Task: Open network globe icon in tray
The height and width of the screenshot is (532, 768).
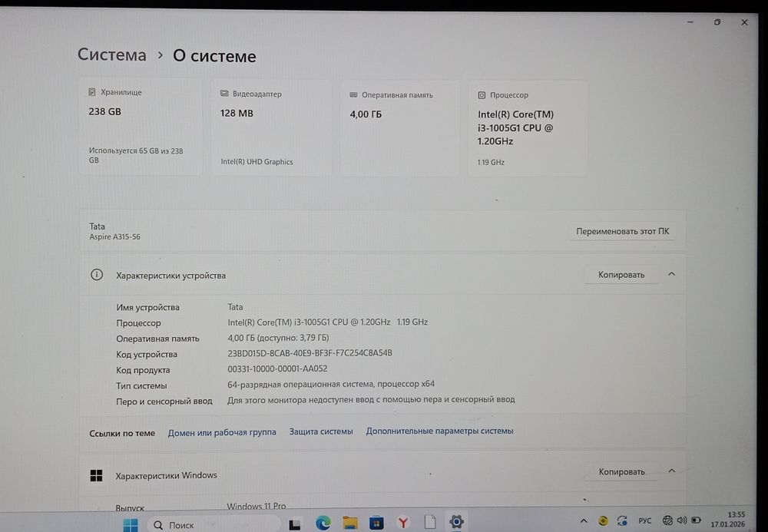Action: (x=667, y=520)
